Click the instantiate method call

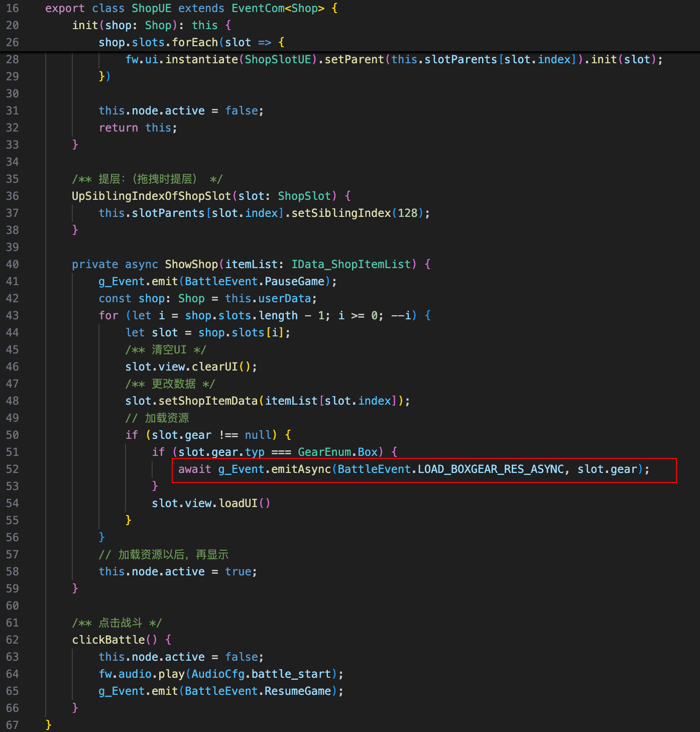pyautogui.click(x=202, y=59)
